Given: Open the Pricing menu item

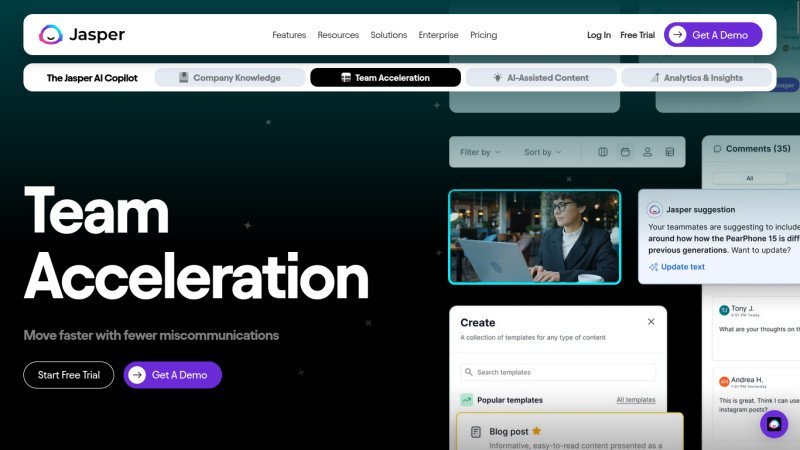Looking at the screenshot, I should coord(483,35).
